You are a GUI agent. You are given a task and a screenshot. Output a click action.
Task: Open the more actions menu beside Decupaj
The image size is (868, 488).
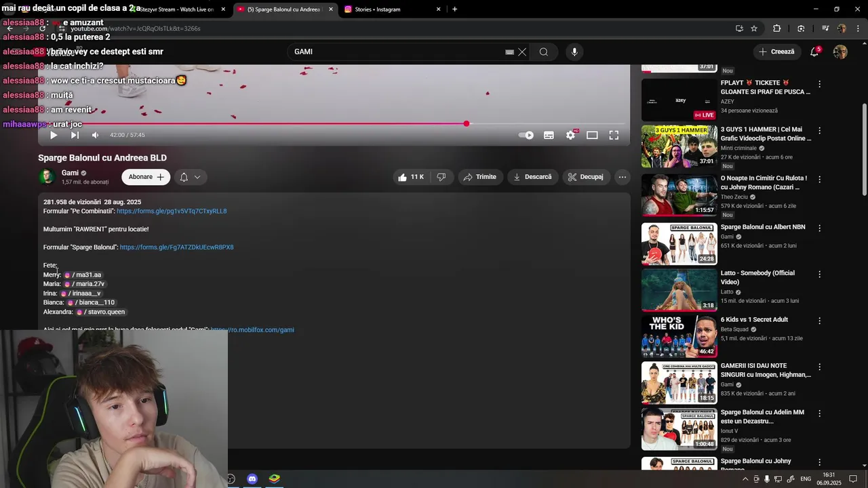point(622,177)
